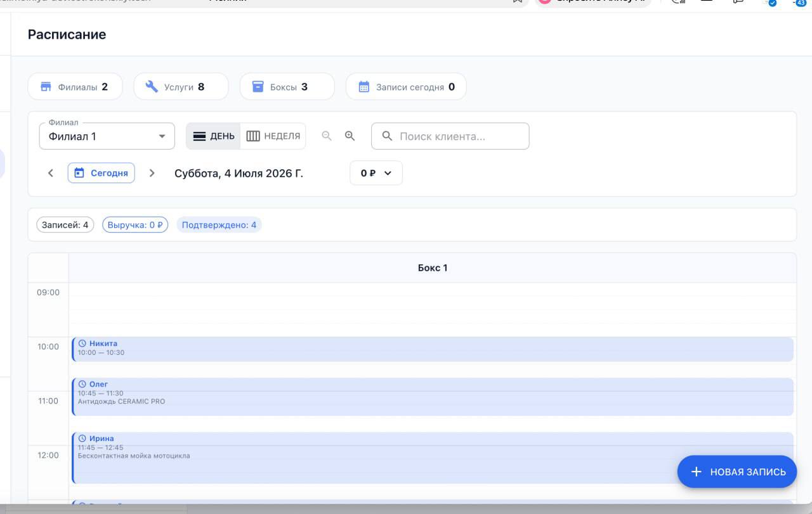Click the Услуги wrench icon
This screenshot has height=514, width=812.
point(152,87)
